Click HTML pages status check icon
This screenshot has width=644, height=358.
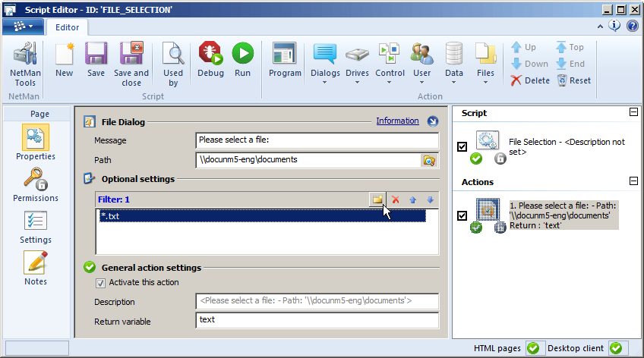click(533, 348)
